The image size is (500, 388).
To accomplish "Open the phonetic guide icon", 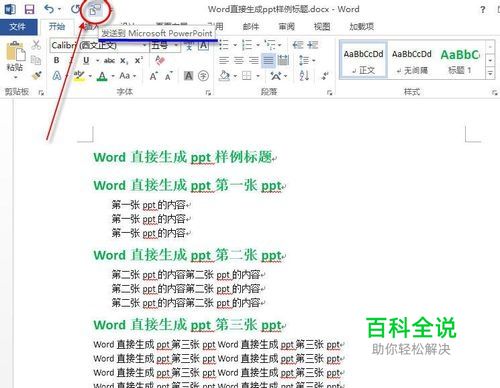I will pos(189,45).
